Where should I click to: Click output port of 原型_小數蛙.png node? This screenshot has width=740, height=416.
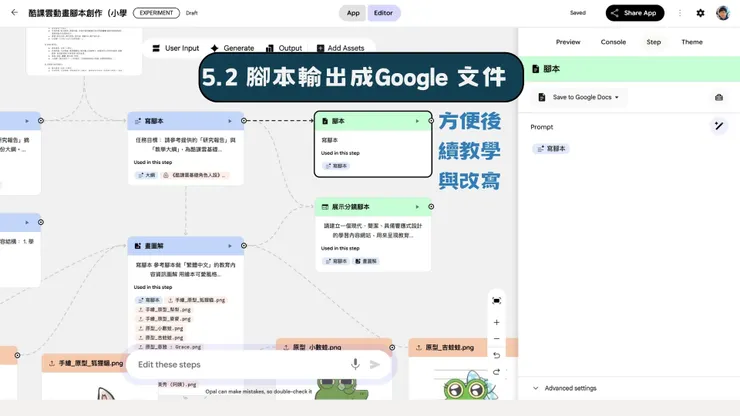pyautogui.click(x=392, y=348)
